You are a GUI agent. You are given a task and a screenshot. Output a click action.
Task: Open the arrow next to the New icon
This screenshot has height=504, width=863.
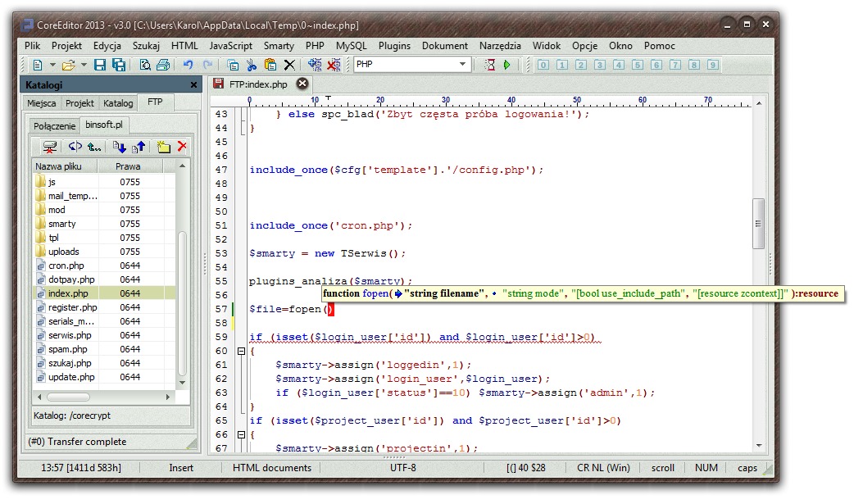pos(52,65)
